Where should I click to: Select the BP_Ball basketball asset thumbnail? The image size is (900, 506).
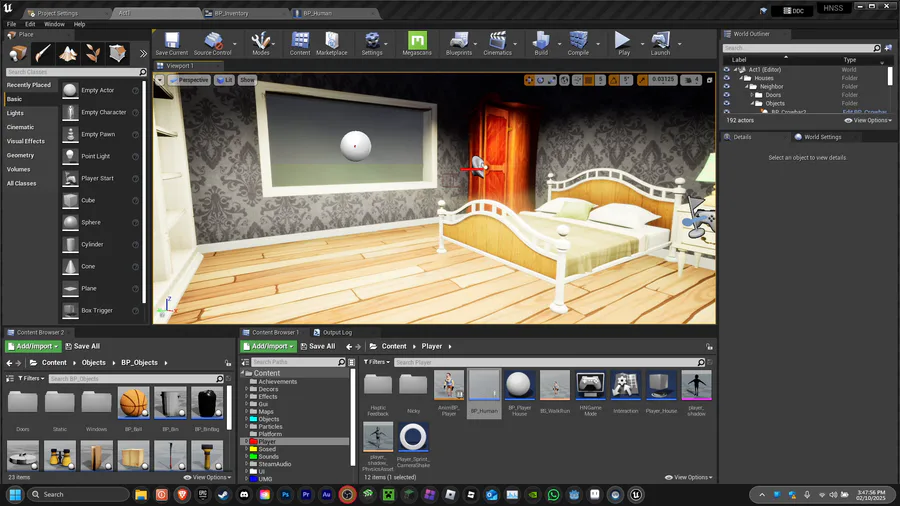[x=133, y=405]
